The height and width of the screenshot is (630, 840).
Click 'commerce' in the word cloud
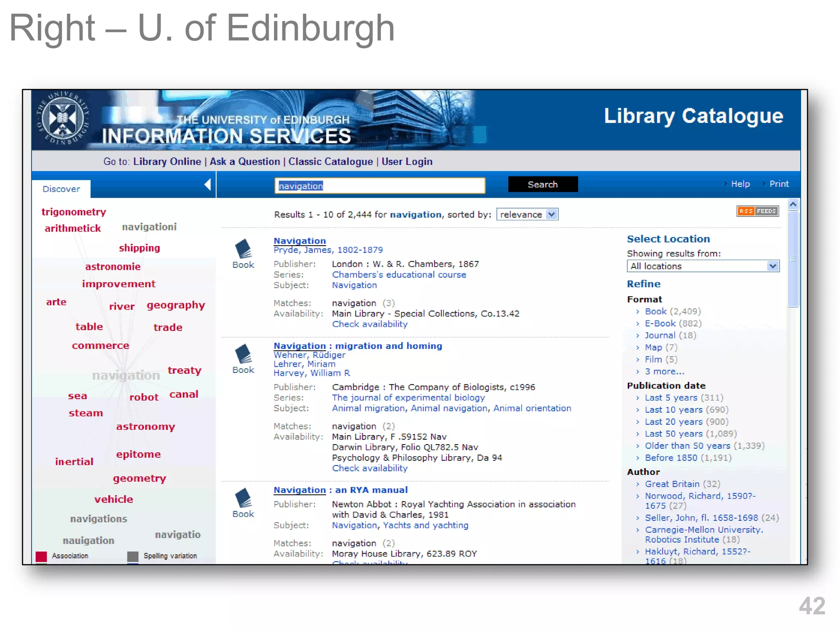tap(100, 346)
